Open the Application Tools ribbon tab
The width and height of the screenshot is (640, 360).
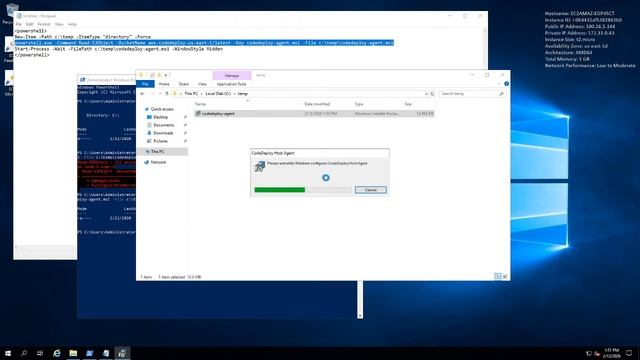(x=231, y=84)
